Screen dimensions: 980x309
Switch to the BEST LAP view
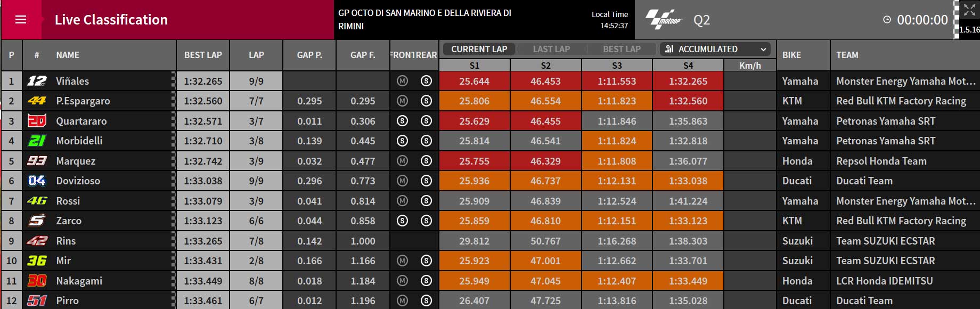click(622, 49)
